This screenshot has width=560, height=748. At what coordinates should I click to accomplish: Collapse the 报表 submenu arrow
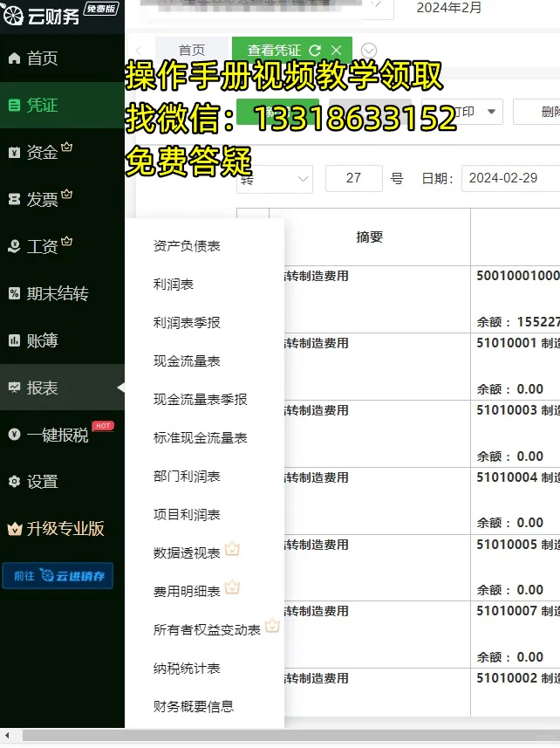120,388
